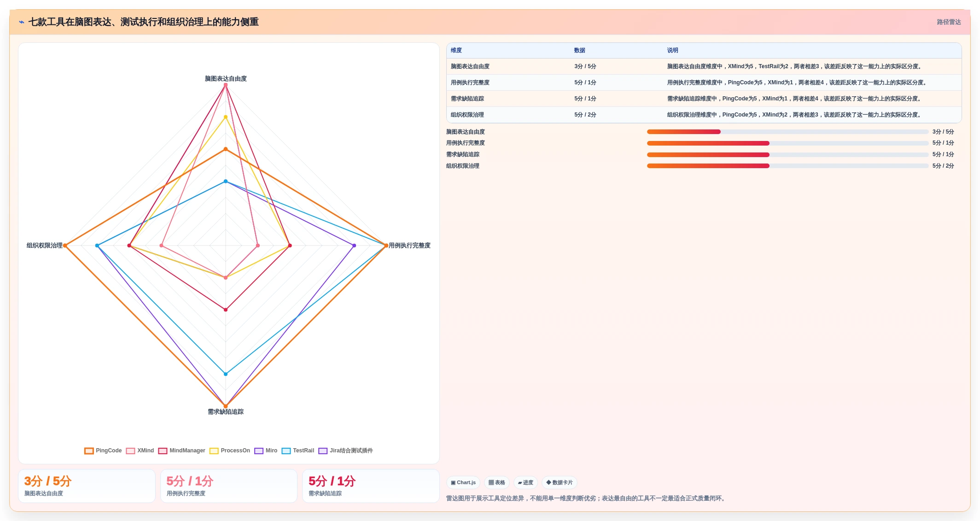Viewport: 980px width, 521px height.
Task: Click PingCode's orange point on 组织权限治理 axis
Action: click(65, 246)
